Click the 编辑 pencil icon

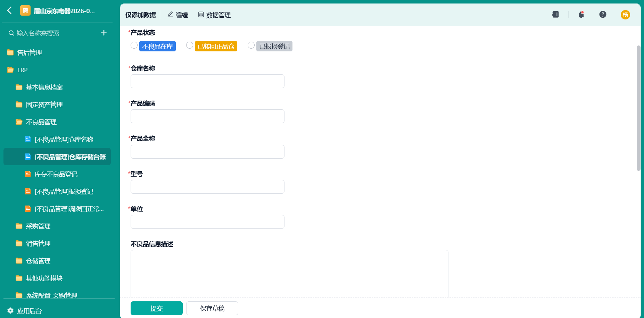tap(170, 15)
